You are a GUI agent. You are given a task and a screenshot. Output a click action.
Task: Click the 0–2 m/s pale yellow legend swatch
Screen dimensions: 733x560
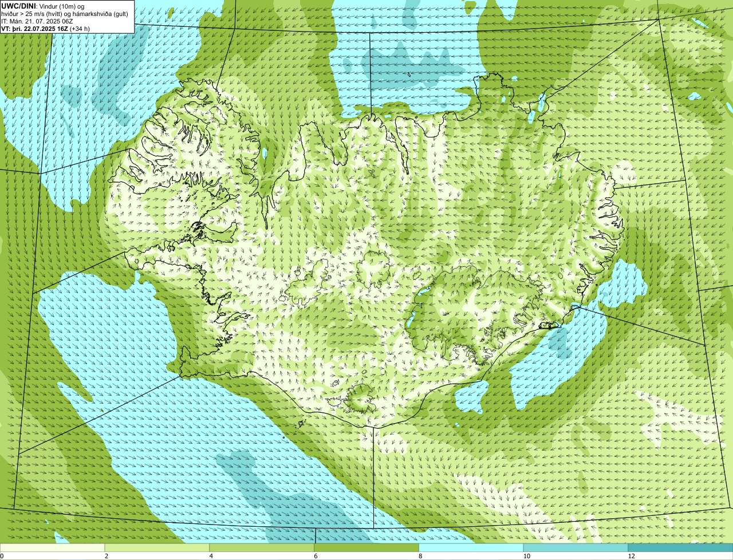click(x=52, y=548)
